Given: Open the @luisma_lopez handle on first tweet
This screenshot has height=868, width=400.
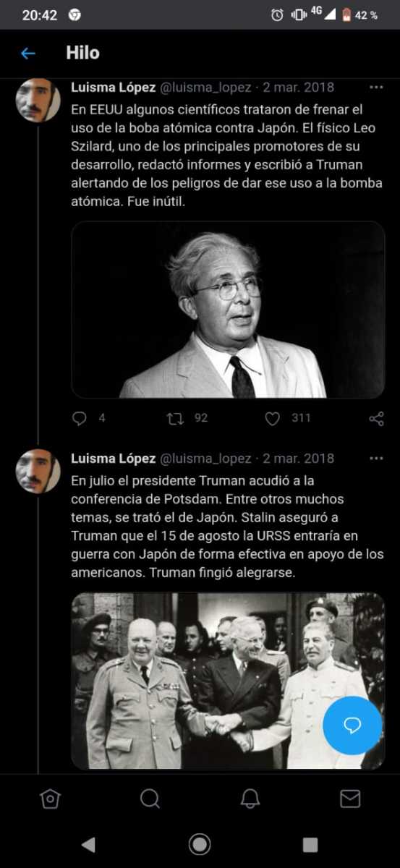Looking at the screenshot, I should click(205, 88).
